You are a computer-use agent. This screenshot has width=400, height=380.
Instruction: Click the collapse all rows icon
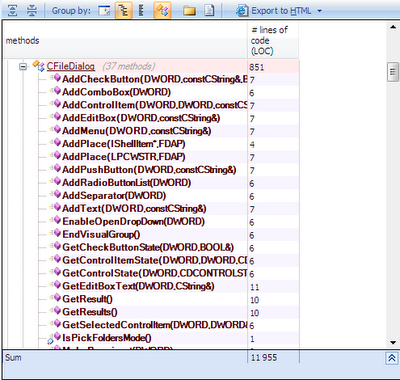click(32, 10)
